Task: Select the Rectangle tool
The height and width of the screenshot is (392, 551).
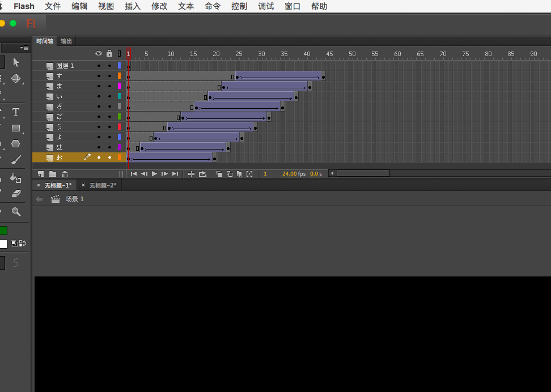Action: point(16,128)
